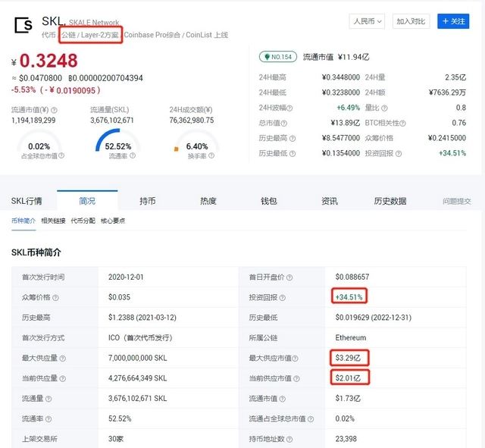Click the CoinList 上线 tag link
485x448 pixels.
[x=207, y=35]
